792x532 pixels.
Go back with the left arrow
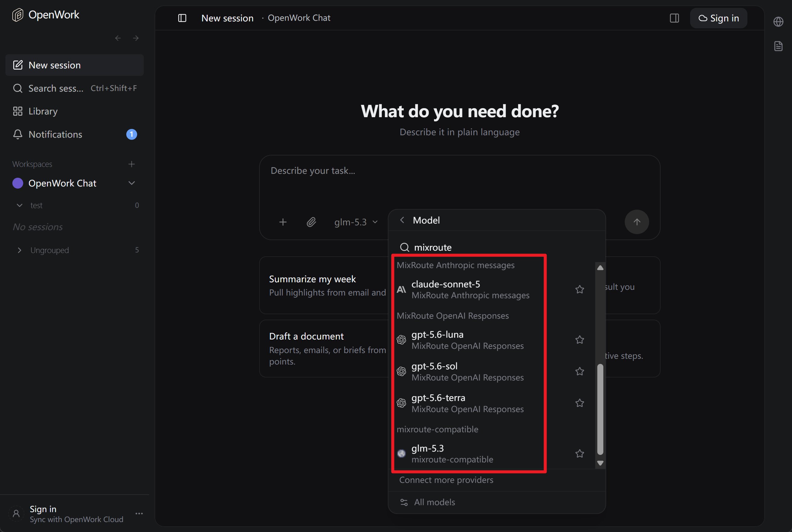[x=118, y=38]
